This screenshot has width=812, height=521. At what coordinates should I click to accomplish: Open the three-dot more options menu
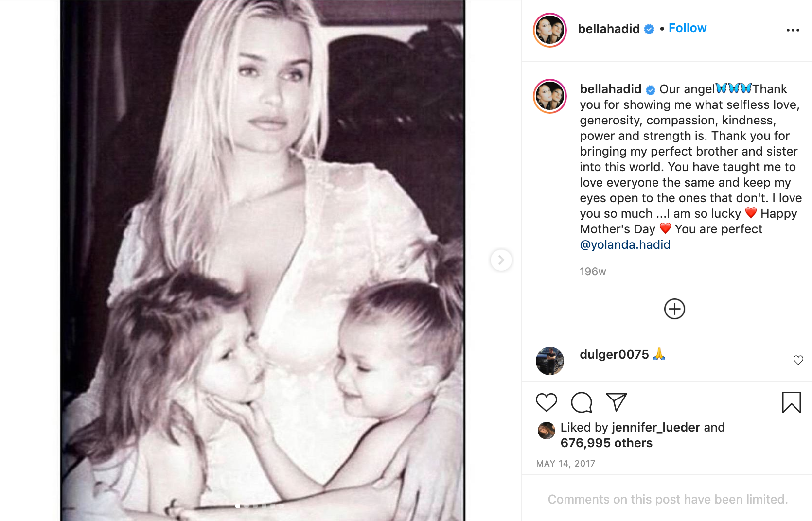[x=793, y=30]
